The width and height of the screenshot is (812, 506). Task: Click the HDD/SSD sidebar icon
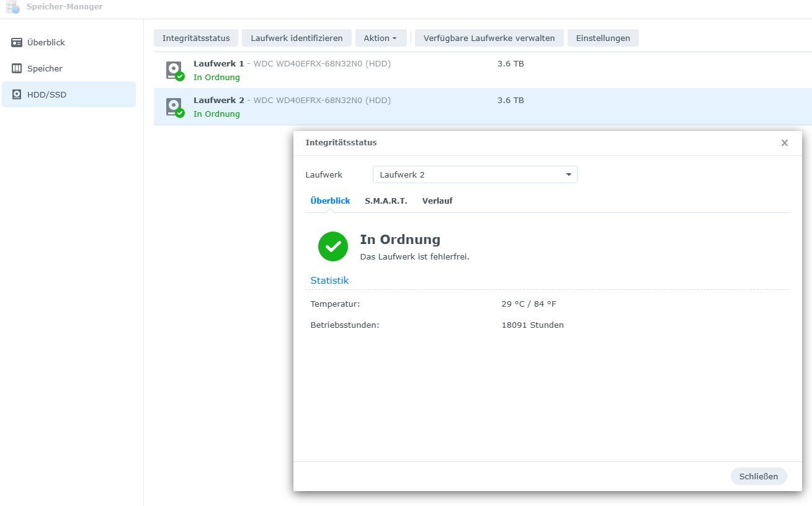[17, 95]
